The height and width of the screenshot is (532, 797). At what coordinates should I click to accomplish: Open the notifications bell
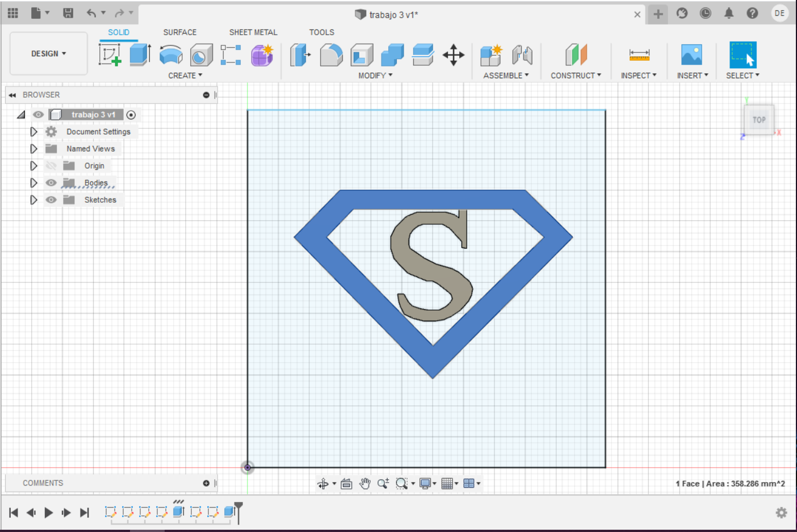729,13
